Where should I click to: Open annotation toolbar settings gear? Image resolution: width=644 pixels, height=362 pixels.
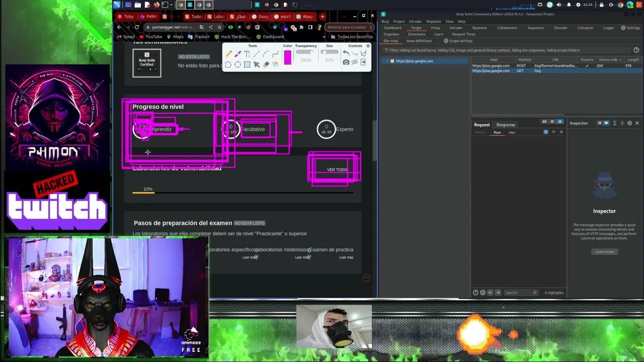point(368,46)
